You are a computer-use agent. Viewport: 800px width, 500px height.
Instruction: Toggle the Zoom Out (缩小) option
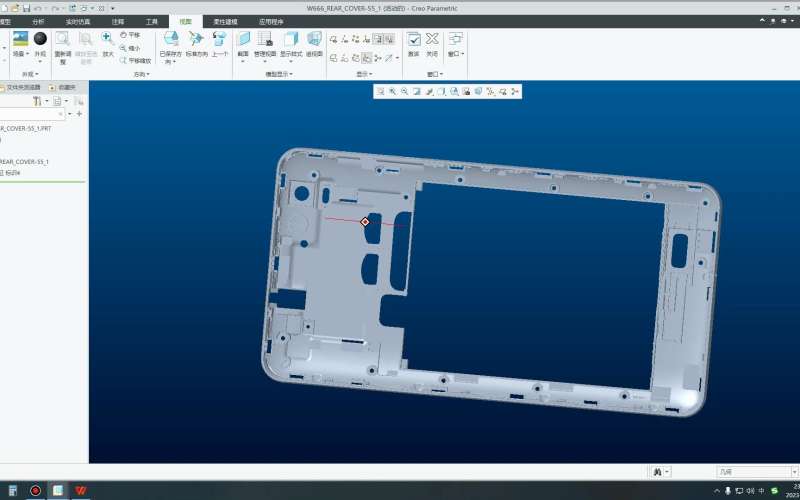(x=129, y=47)
